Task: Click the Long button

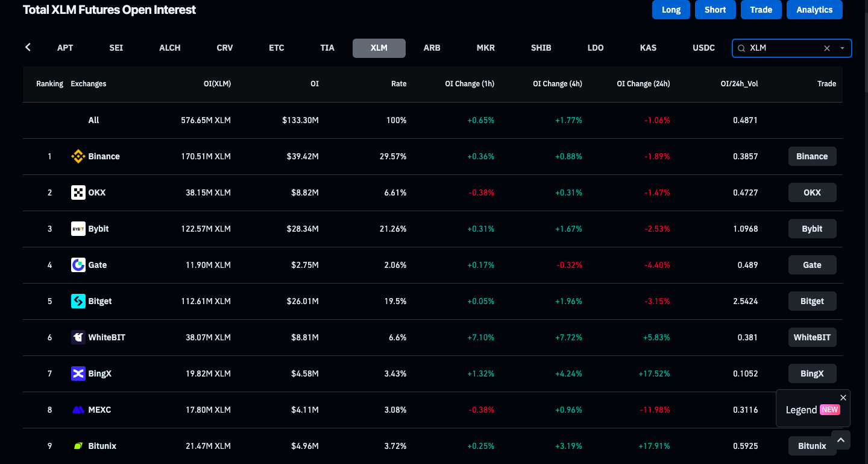Action: click(x=671, y=10)
